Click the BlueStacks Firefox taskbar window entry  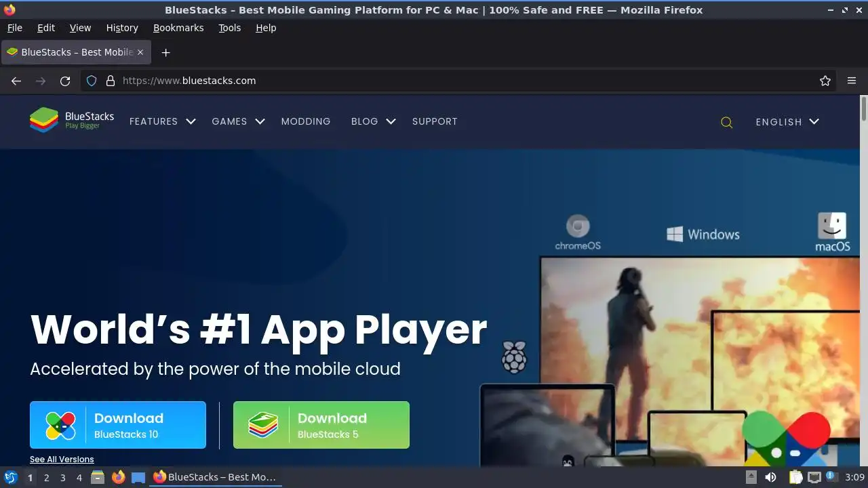point(215,477)
